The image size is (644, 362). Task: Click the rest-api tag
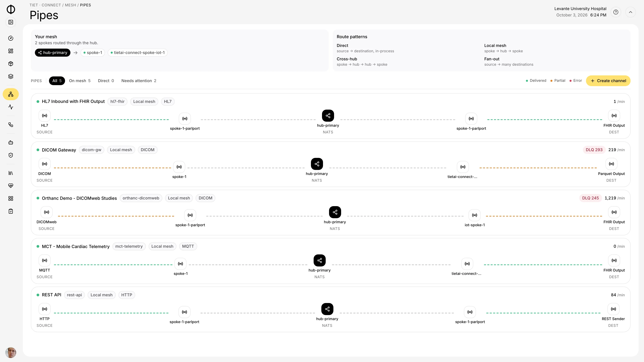74,295
